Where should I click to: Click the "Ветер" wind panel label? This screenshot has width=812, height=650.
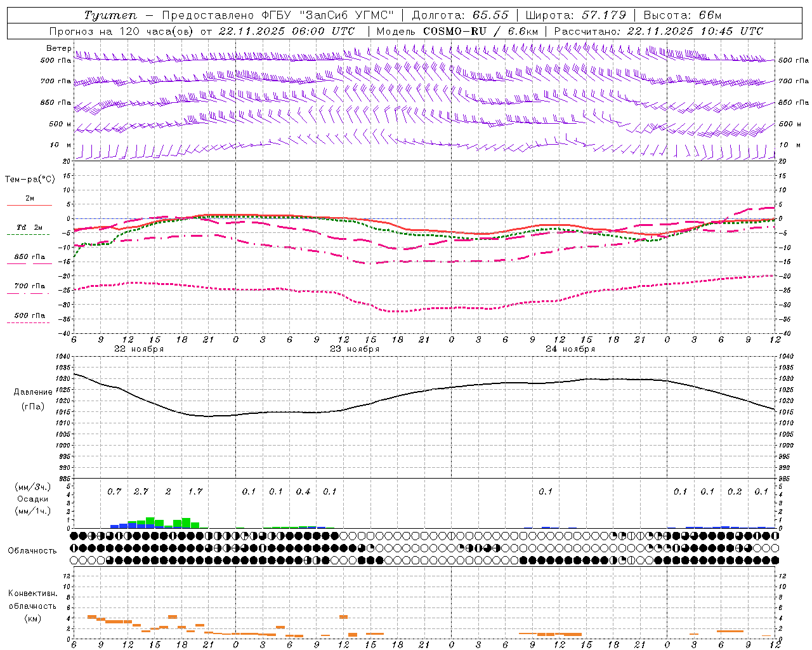[x=59, y=48]
